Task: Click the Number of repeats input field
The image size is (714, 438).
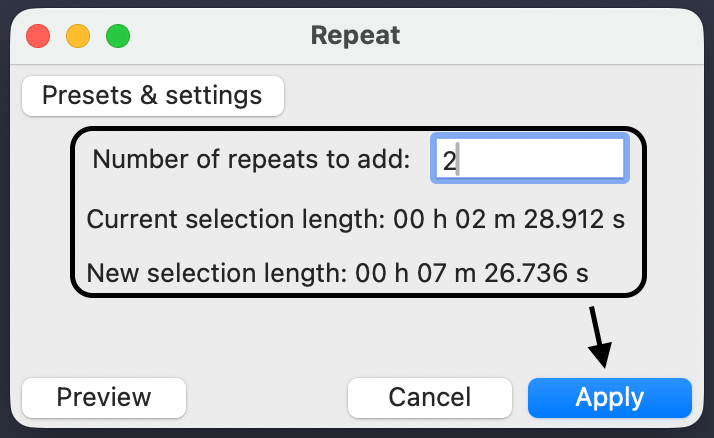Action: click(530, 160)
